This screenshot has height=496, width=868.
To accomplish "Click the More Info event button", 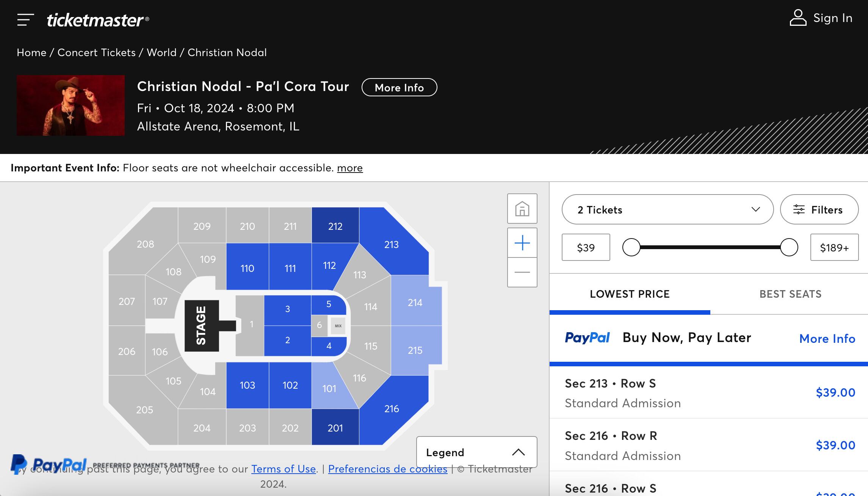I will 399,88.
